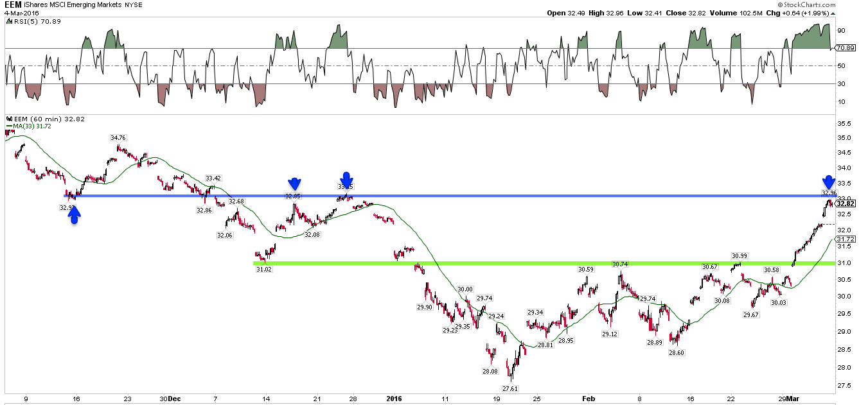Click the 33.42 price label

pyautogui.click(x=213, y=178)
